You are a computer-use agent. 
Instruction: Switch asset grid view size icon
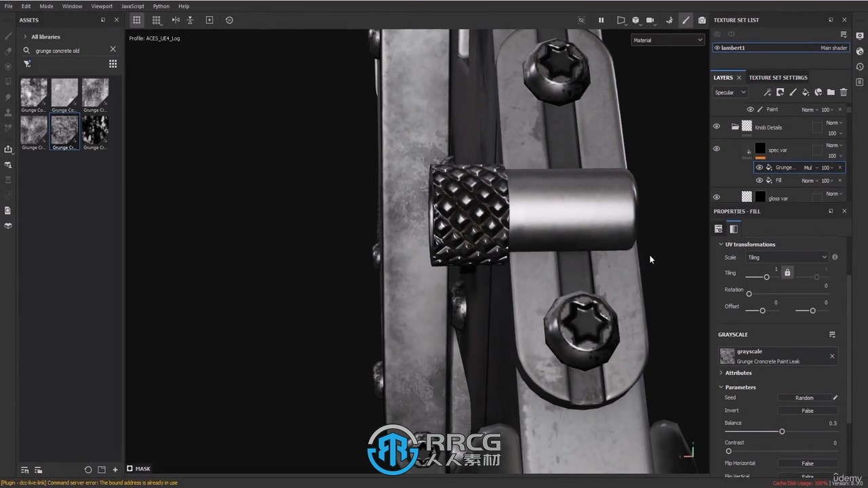click(x=113, y=64)
